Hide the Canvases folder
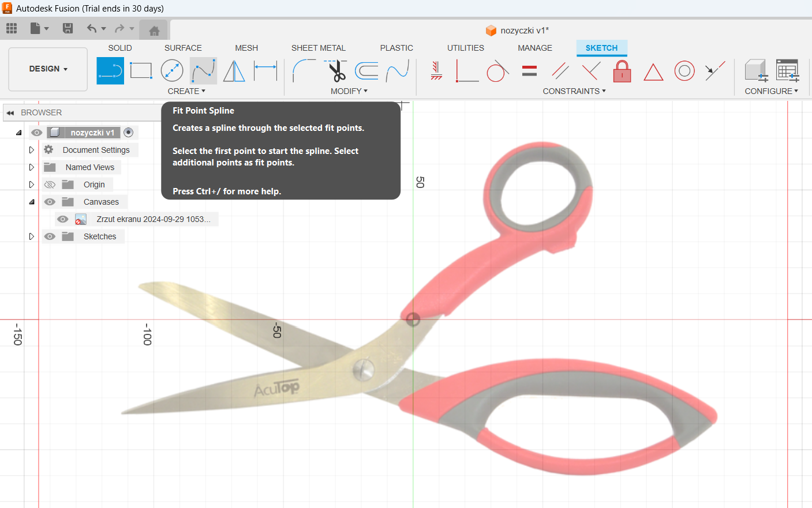The width and height of the screenshot is (812, 508). point(50,202)
